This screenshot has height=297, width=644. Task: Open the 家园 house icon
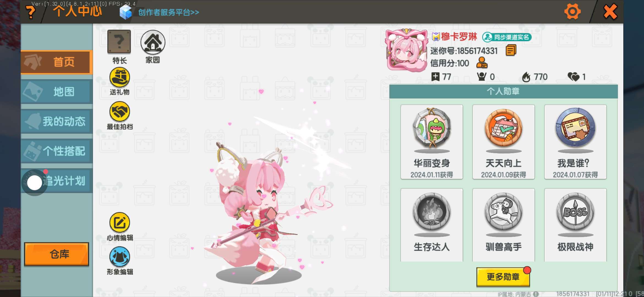pos(153,42)
